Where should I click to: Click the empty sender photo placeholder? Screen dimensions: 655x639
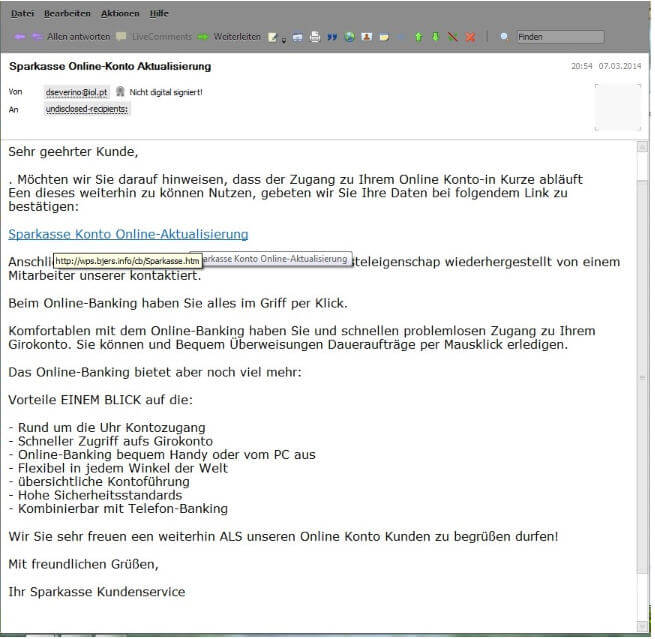(618, 107)
